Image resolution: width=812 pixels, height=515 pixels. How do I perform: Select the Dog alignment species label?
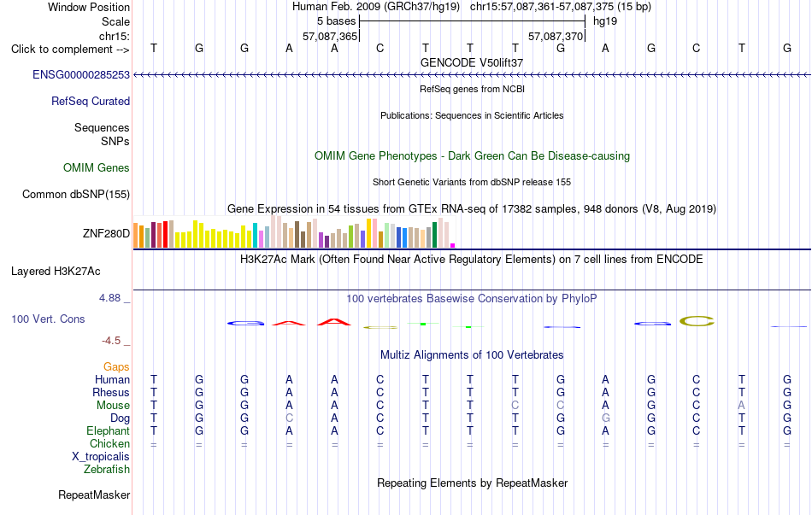click(x=121, y=418)
